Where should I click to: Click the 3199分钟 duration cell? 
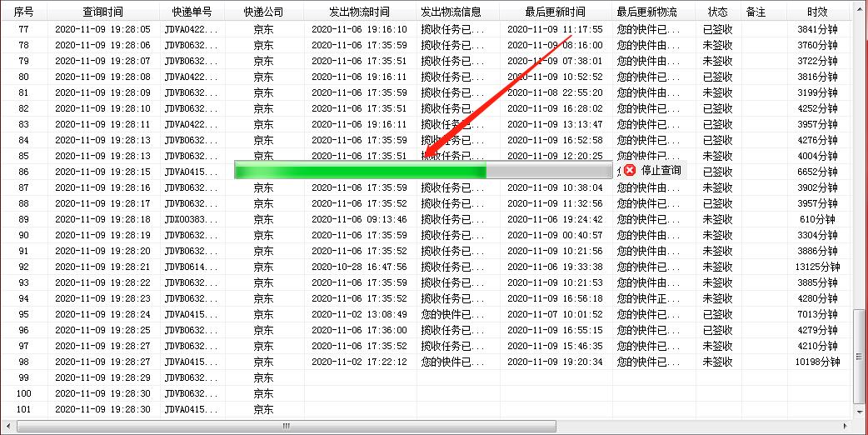pyautogui.click(x=818, y=93)
